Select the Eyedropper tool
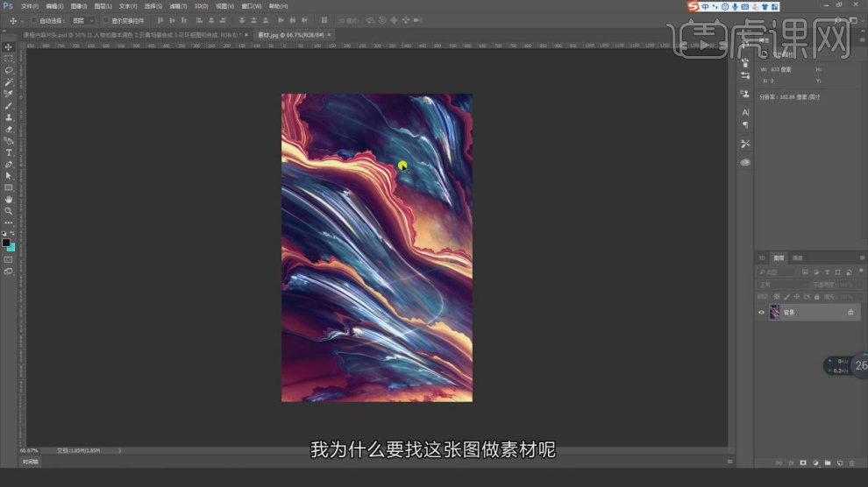This screenshot has width=868, height=487. click(x=8, y=94)
